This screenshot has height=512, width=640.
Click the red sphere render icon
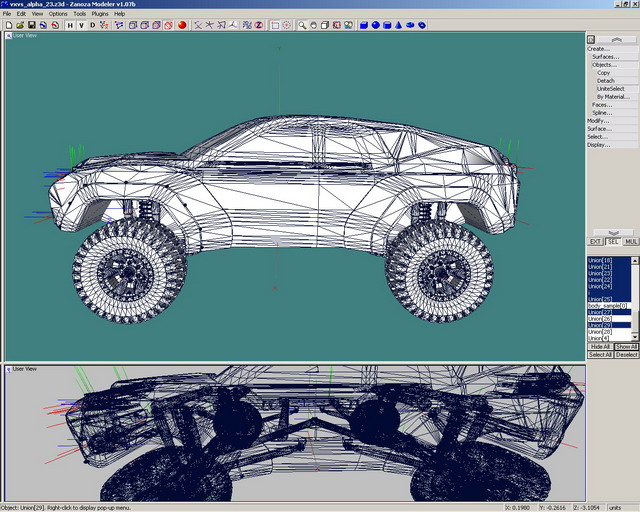coord(183,25)
